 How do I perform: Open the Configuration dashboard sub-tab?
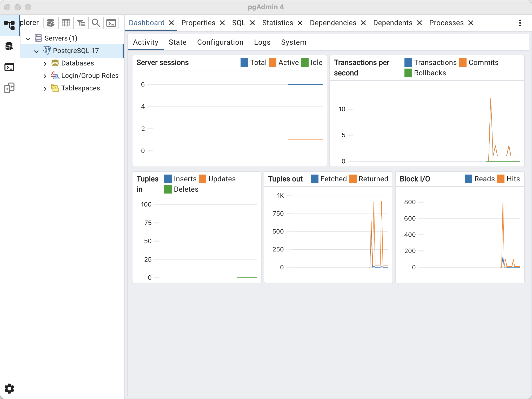220,42
